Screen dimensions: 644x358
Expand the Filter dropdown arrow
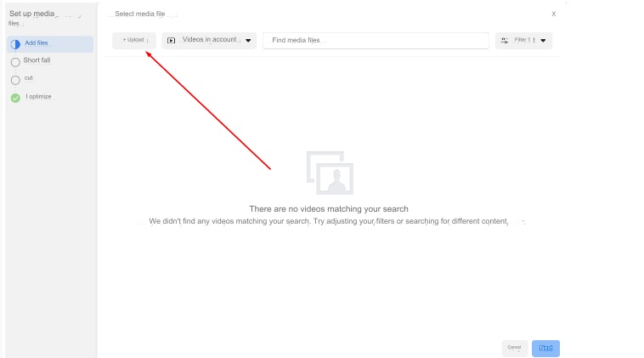click(x=543, y=41)
